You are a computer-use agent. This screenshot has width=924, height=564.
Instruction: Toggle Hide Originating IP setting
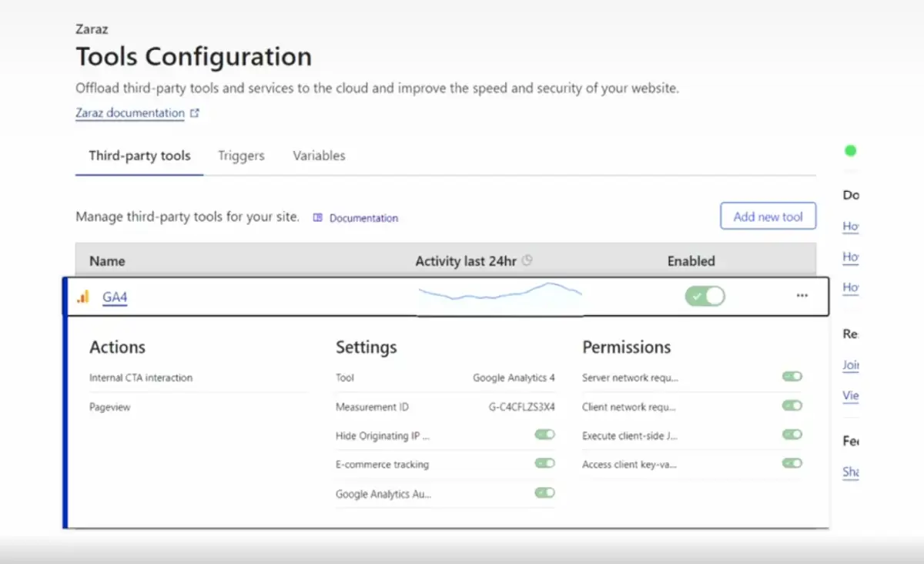pos(544,435)
